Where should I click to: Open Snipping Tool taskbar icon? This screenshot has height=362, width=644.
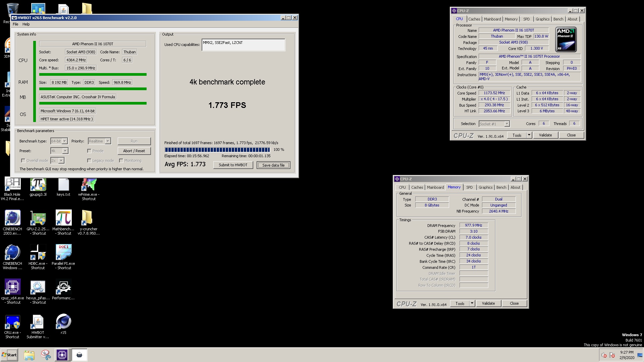(46, 355)
